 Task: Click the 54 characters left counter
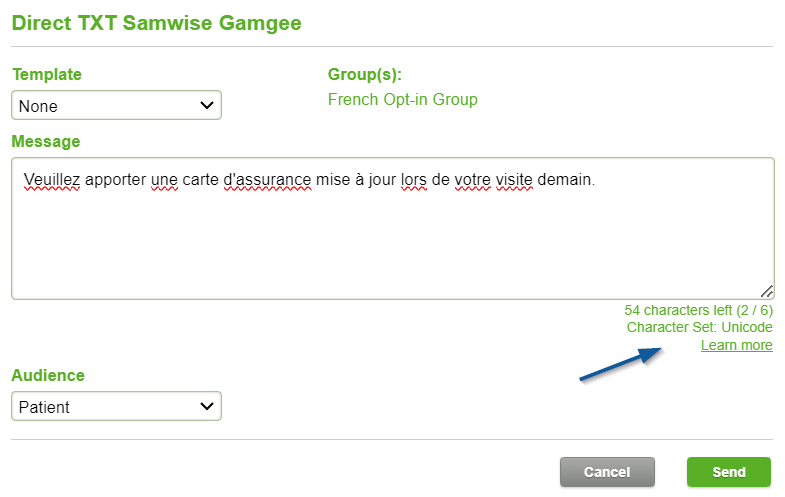(698, 310)
